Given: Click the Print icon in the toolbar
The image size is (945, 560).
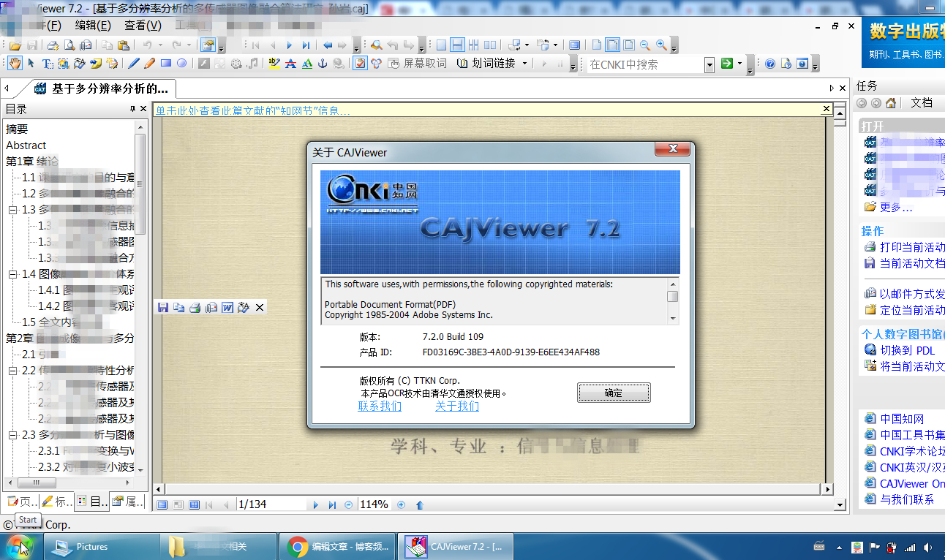Looking at the screenshot, I should 51,45.
